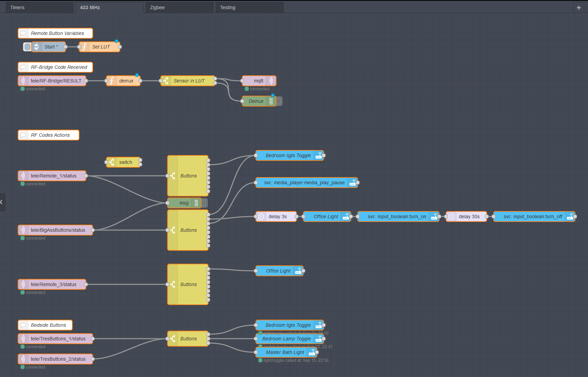
Task: Toggle the msg debug node output button
Action: 204,203
